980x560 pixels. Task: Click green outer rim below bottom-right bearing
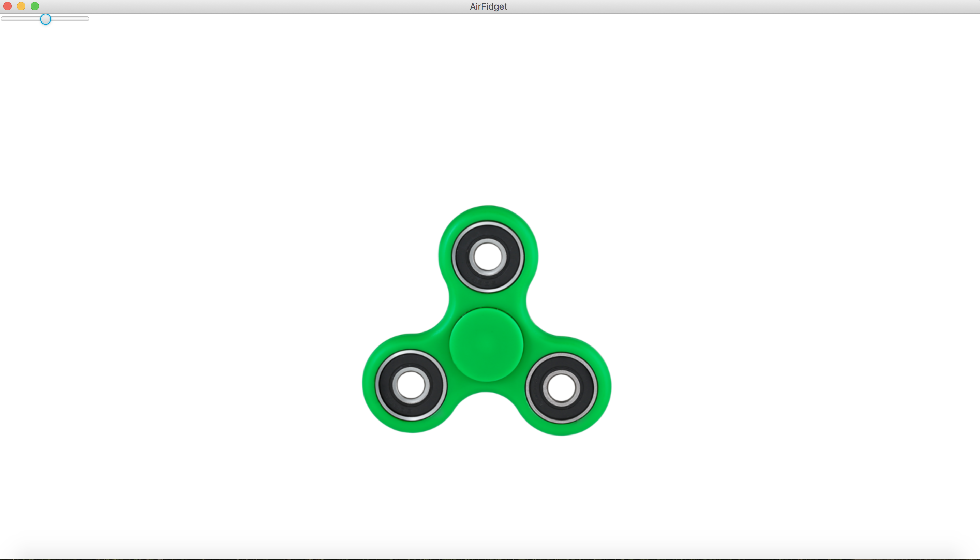point(561,430)
